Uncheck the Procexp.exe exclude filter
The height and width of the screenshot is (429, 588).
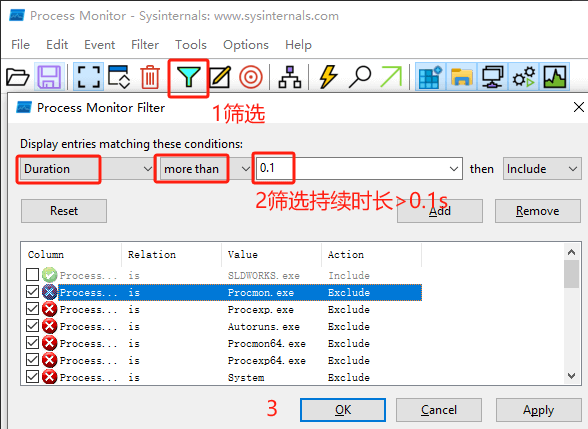(32, 309)
